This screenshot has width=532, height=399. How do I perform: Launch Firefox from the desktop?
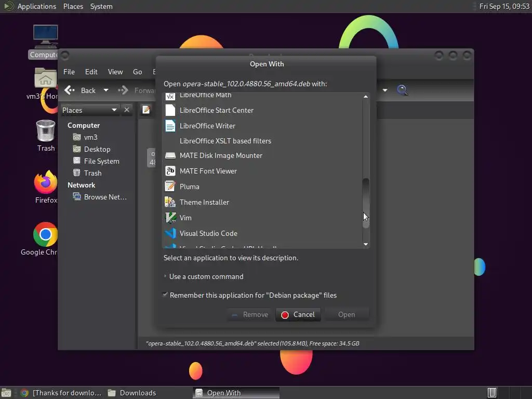tap(46, 182)
